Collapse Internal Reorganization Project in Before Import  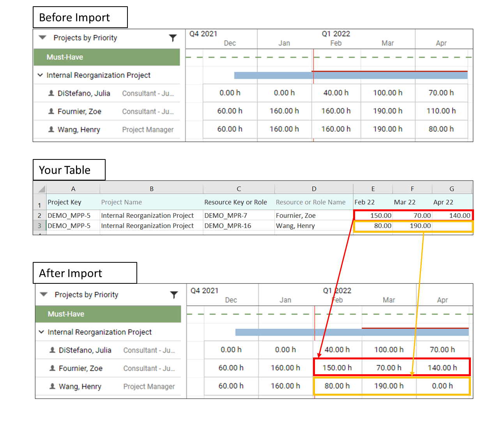[x=40, y=75]
